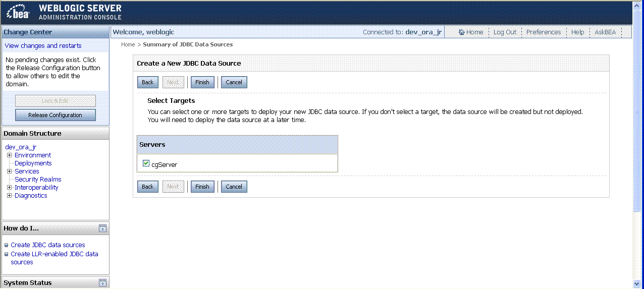Click the bottom Back button
The width and height of the screenshot is (644, 289).
148,187
